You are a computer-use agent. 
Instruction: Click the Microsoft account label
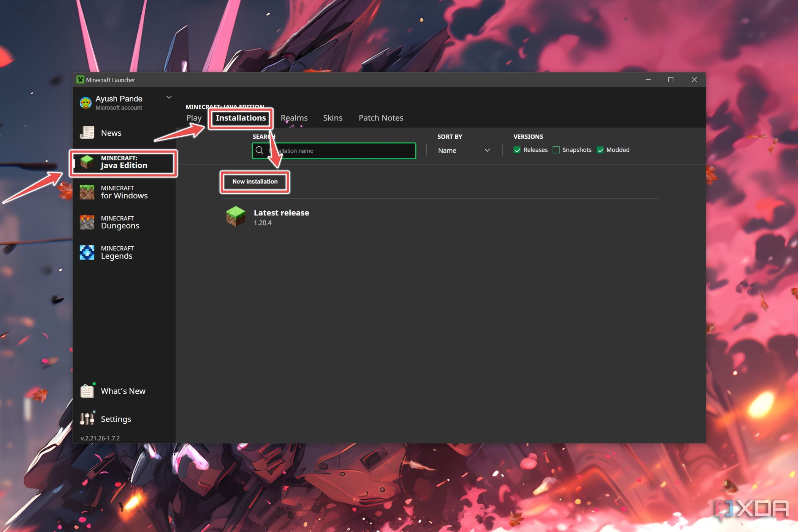119,108
